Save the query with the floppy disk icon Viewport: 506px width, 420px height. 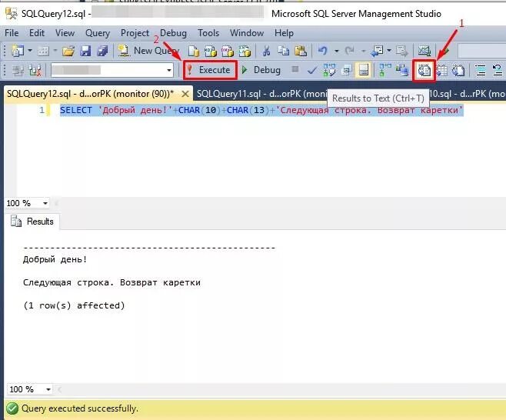[x=85, y=51]
